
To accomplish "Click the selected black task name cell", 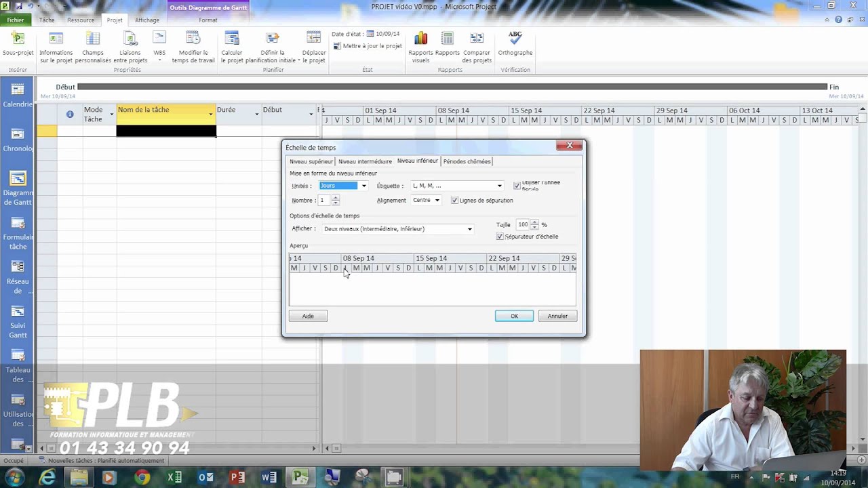I will 166,131.
